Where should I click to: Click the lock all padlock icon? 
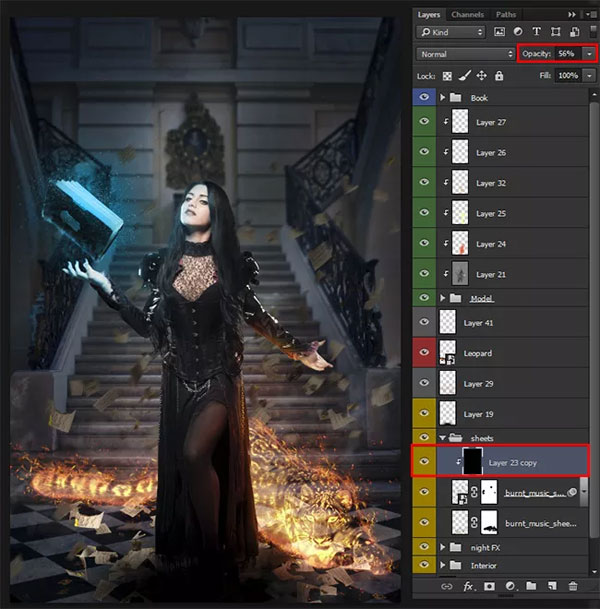coord(499,76)
